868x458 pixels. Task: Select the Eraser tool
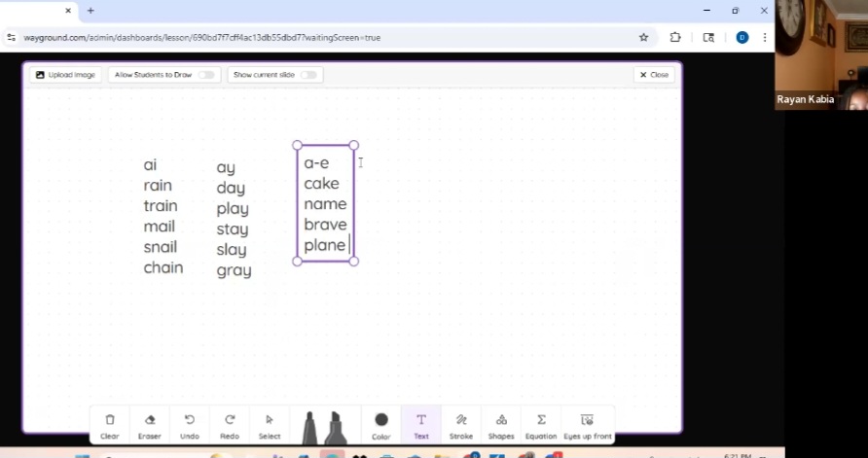150,426
